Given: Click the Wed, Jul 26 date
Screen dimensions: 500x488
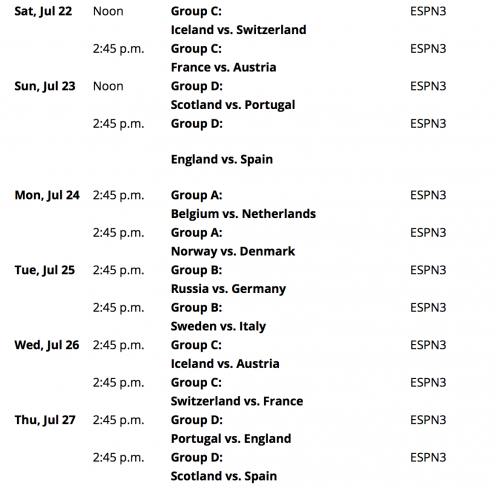Looking at the screenshot, I should click(47, 345).
